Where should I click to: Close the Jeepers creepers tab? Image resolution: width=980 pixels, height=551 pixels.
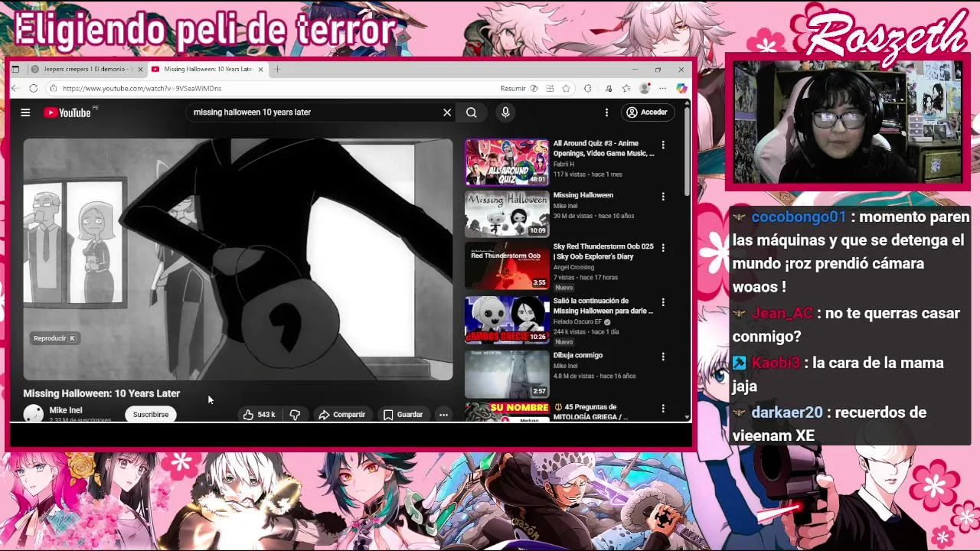coord(139,69)
